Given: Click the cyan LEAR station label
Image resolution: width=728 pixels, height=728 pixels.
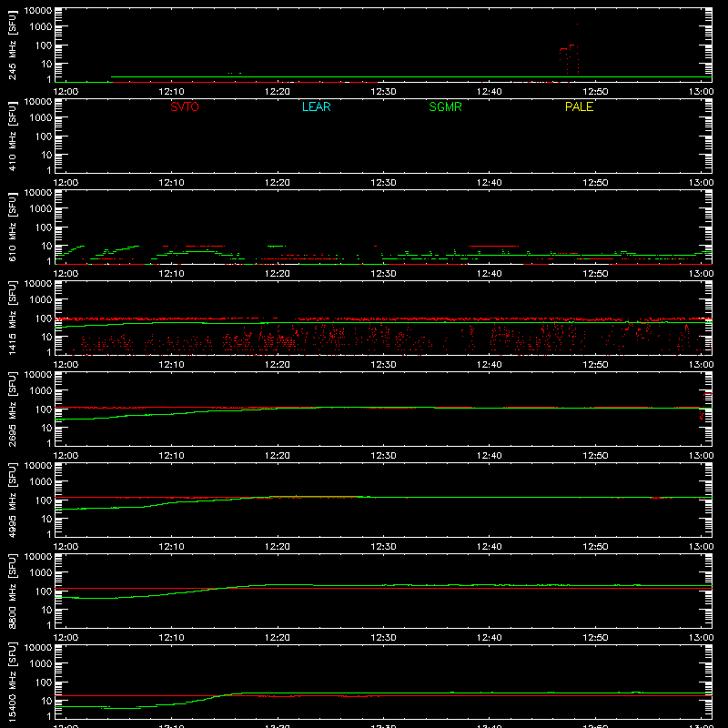Looking at the screenshot, I should tap(316, 106).
